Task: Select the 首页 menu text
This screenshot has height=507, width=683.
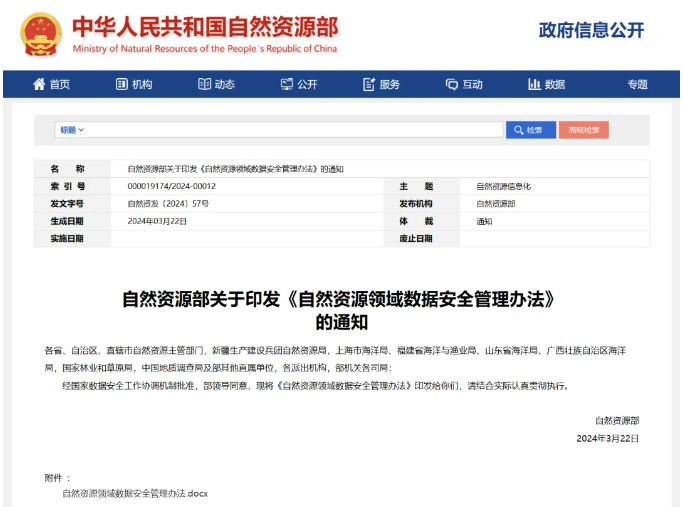Action: coord(60,85)
